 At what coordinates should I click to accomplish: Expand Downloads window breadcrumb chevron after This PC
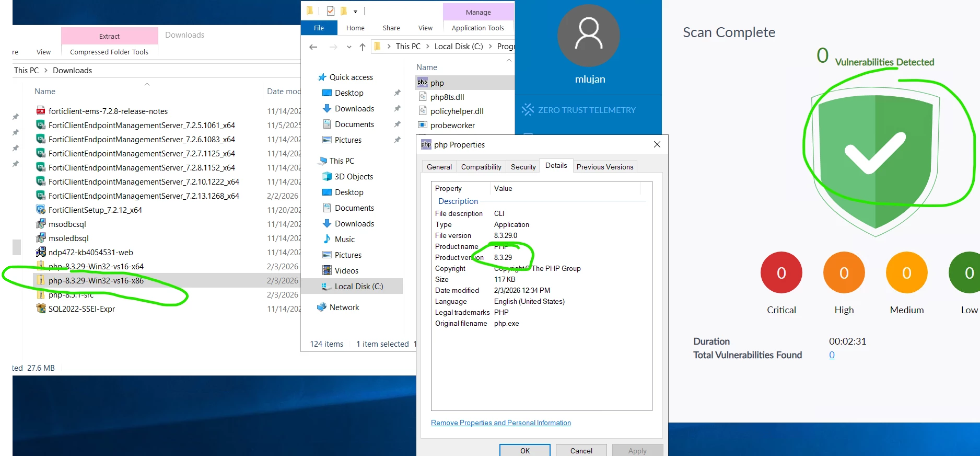(x=45, y=70)
